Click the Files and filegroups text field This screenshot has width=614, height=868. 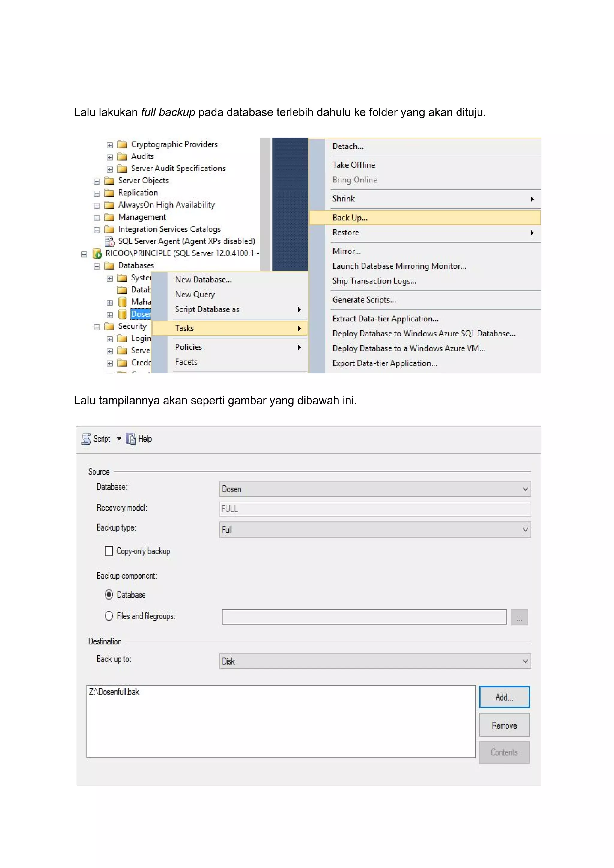coord(364,617)
